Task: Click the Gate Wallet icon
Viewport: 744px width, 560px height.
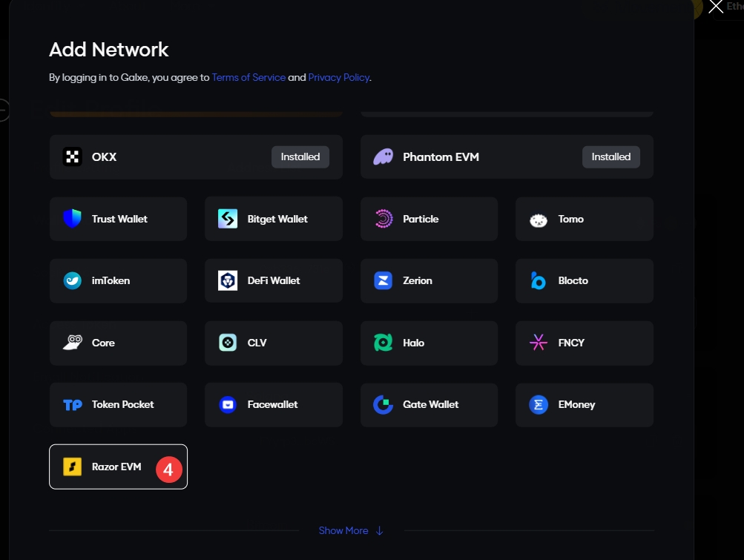Action: (383, 404)
